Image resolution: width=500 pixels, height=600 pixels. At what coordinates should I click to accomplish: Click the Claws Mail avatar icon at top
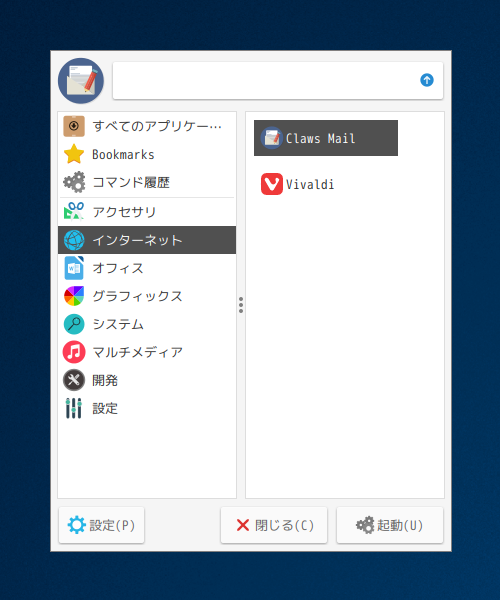point(81,81)
